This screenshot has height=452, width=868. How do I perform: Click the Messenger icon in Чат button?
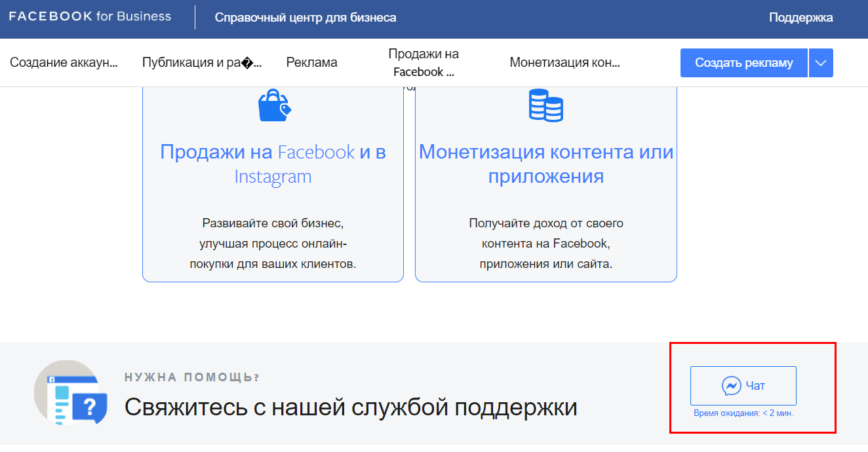pyautogui.click(x=732, y=386)
